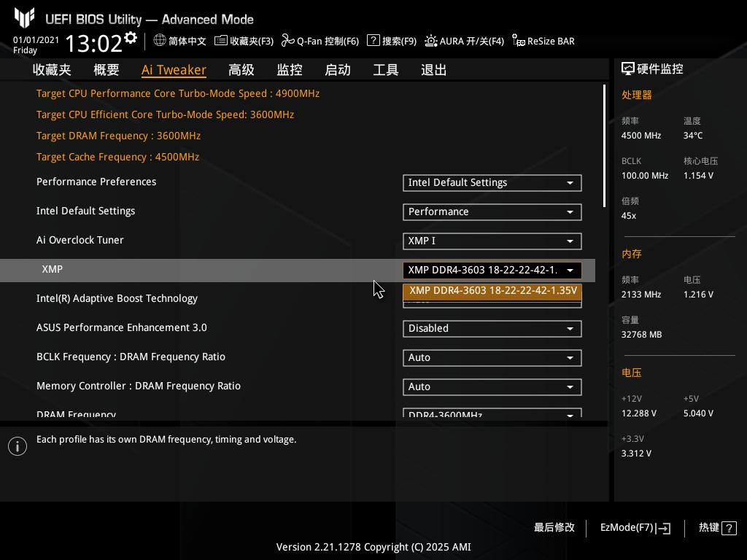Click the ReSize BAR icon
The height and width of the screenshot is (560, 747).
[x=519, y=41]
